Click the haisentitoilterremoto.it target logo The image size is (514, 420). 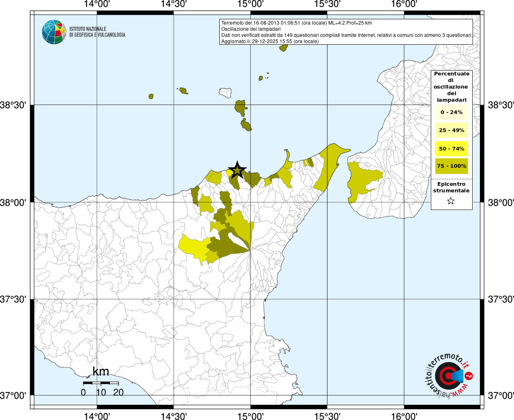448,376
